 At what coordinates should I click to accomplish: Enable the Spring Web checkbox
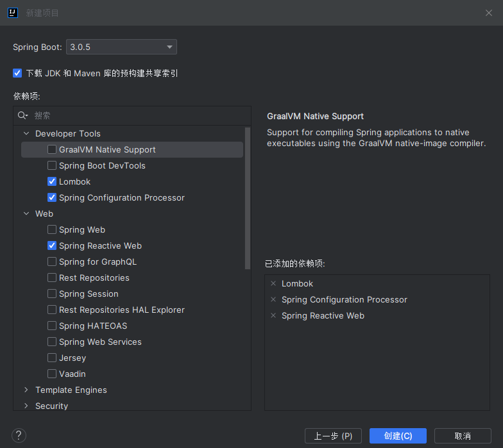(x=52, y=229)
